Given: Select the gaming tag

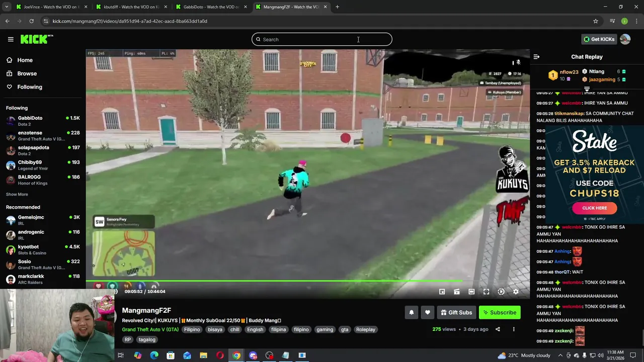Looking at the screenshot, I should point(325,329).
